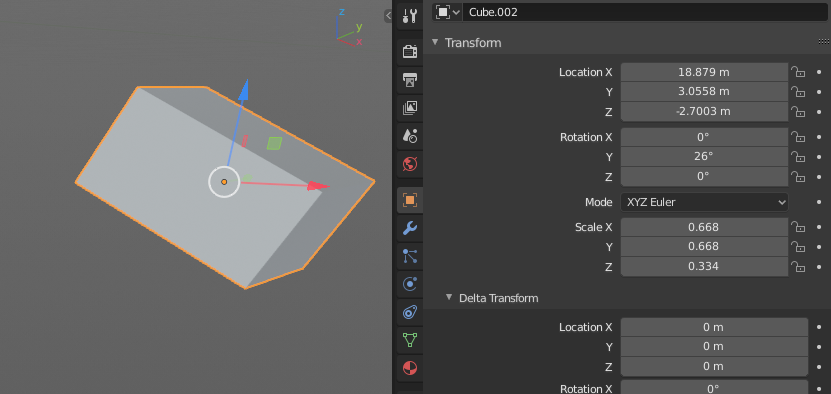The image size is (831, 394).
Task: Click the Z axis on navigation gizmo
Action: point(342,11)
